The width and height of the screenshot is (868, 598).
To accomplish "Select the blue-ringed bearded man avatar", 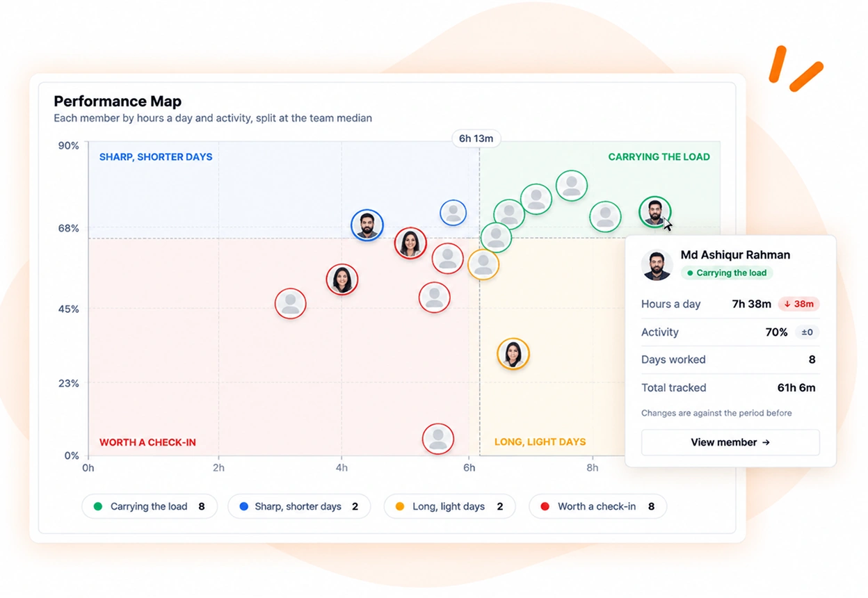I will click(x=367, y=225).
